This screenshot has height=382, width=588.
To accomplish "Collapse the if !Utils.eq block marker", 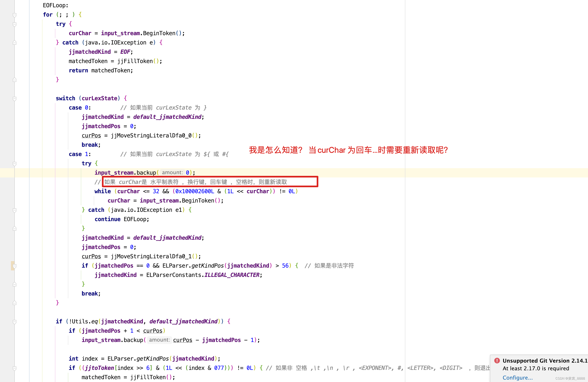I will (15, 322).
